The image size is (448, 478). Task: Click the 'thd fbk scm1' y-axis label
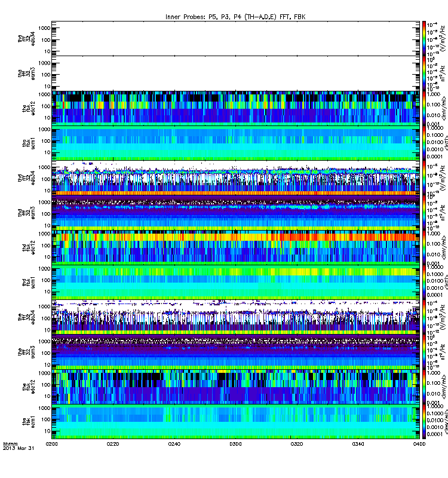click(29, 282)
